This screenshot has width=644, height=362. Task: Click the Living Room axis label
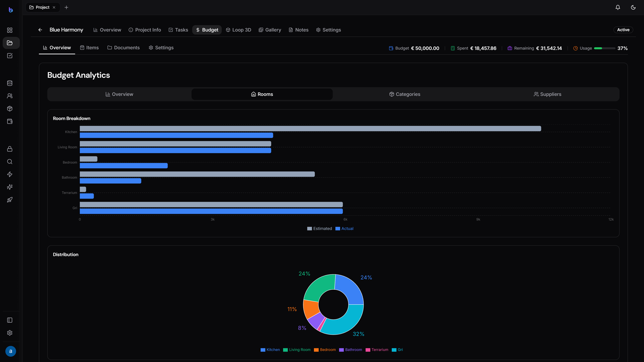pyautogui.click(x=67, y=147)
